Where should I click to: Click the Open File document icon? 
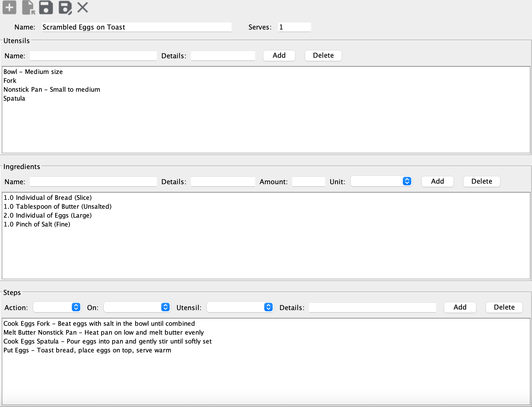coord(28,7)
